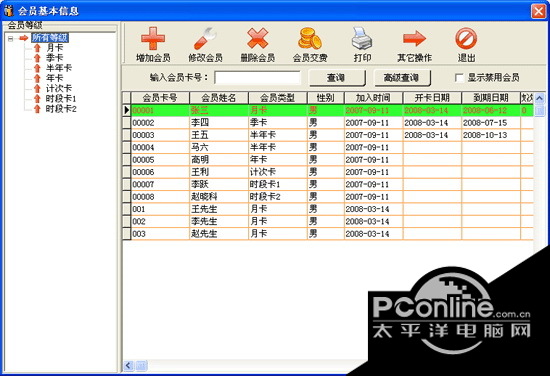Sort by 会员姓名 column header
This screenshot has height=376, width=550.
pyautogui.click(x=219, y=98)
